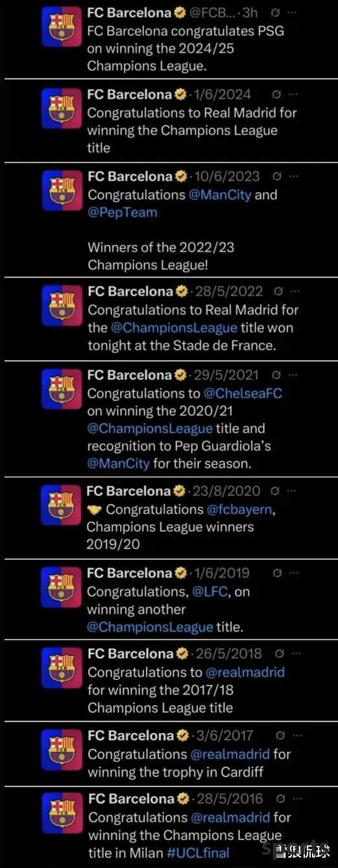The image size is (338, 868).
Task: Open the three-dot menu on the 1/6/2019 tweet
Action: pos(294,573)
